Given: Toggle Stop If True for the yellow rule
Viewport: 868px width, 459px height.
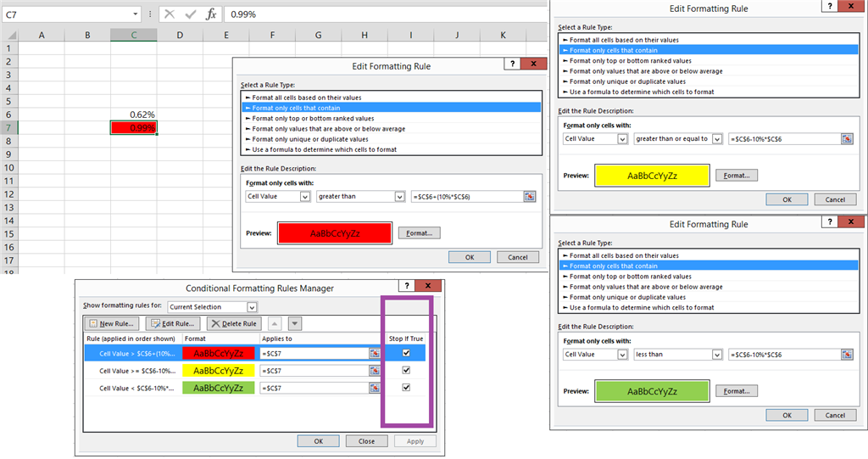Looking at the screenshot, I should coord(406,370).
